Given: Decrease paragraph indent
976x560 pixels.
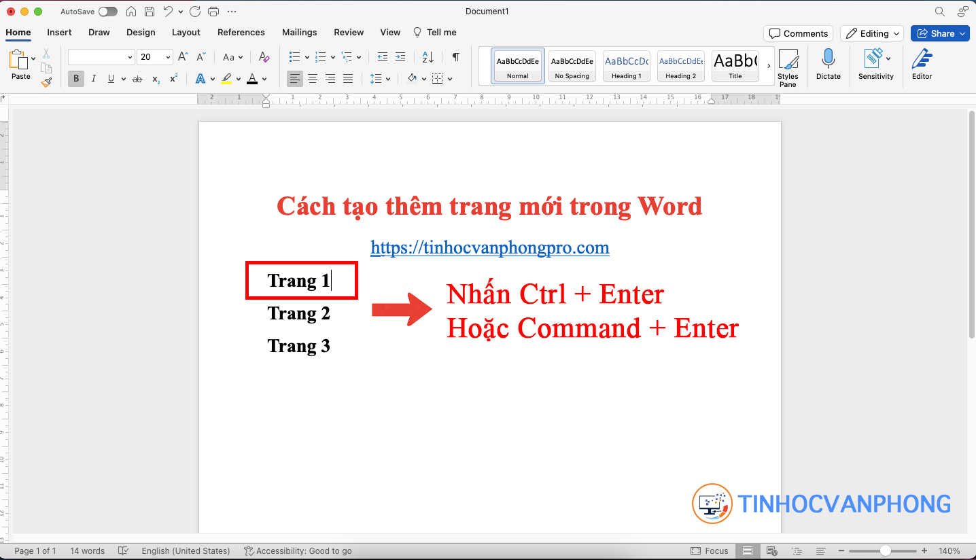Looking at the screenshot, I should (383, 57).
